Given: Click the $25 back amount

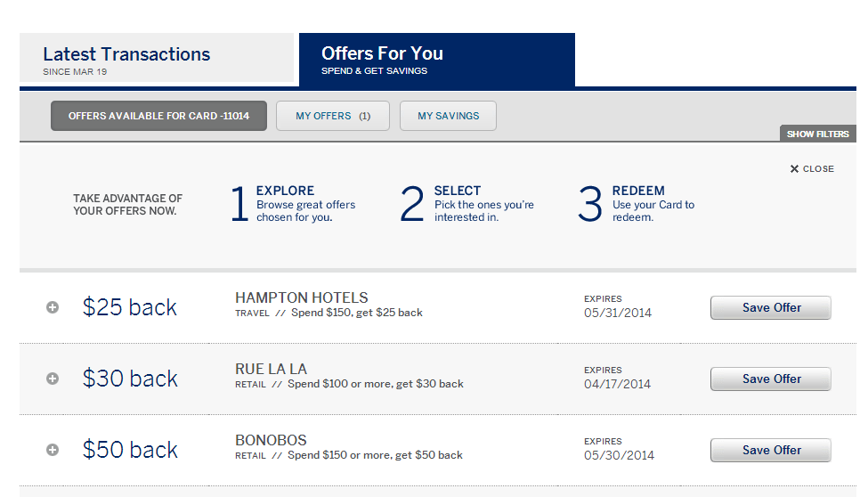Looking at the screenshot, I should click(130, 307).
